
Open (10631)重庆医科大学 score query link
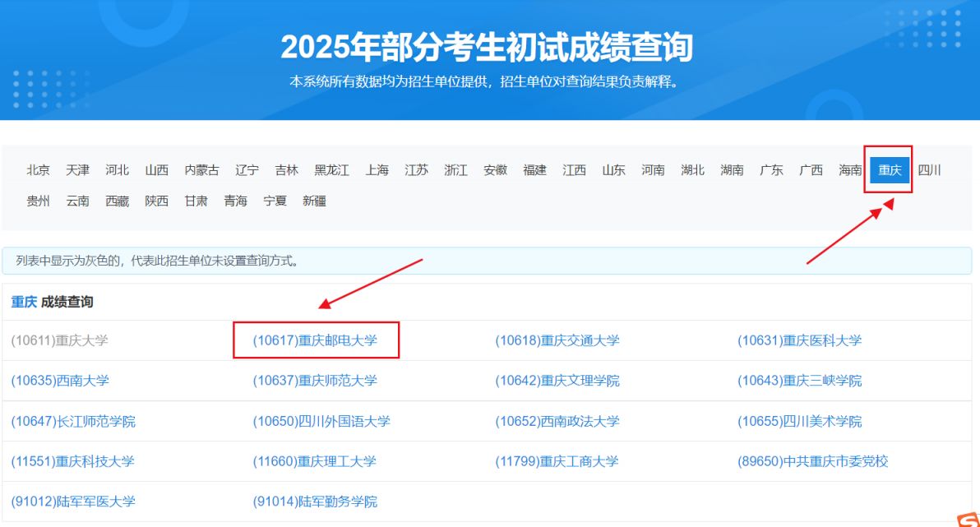click(x=799, y=340)
